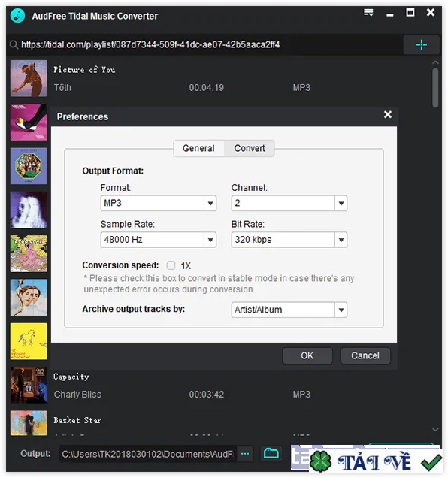448x478 pixels.
Task: Click the output path browse ellipsis button
Action: [245, 454]
